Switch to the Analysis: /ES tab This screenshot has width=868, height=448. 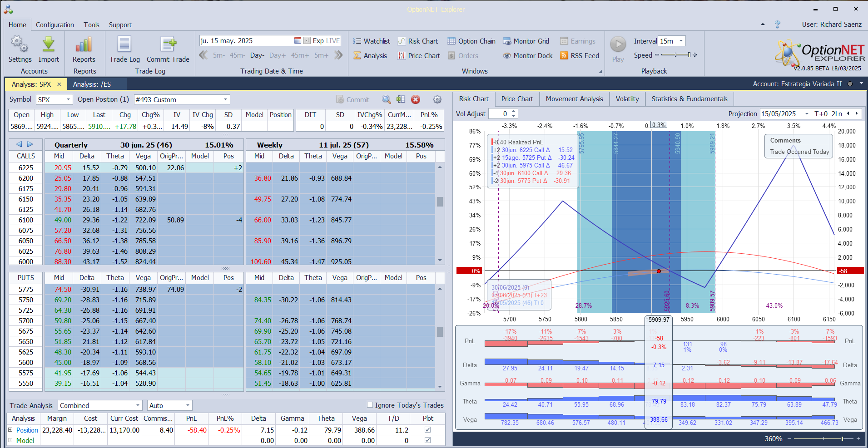92,84
